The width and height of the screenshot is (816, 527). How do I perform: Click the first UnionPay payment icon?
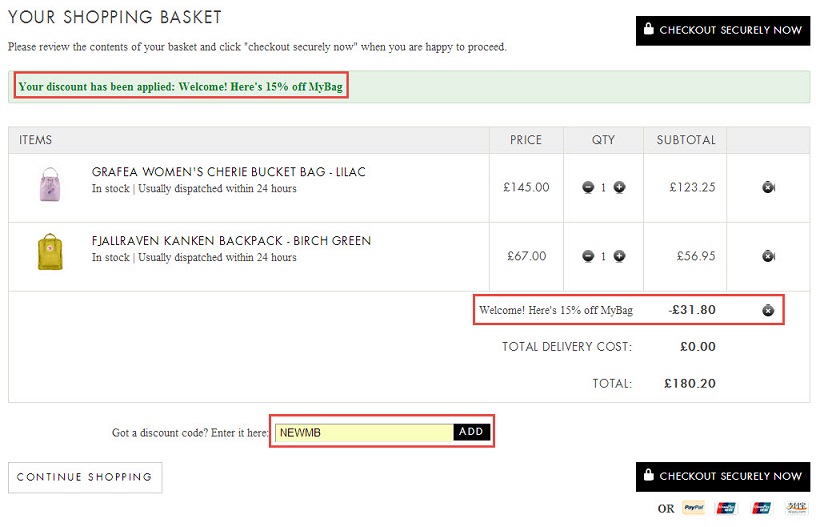point(726,508)
